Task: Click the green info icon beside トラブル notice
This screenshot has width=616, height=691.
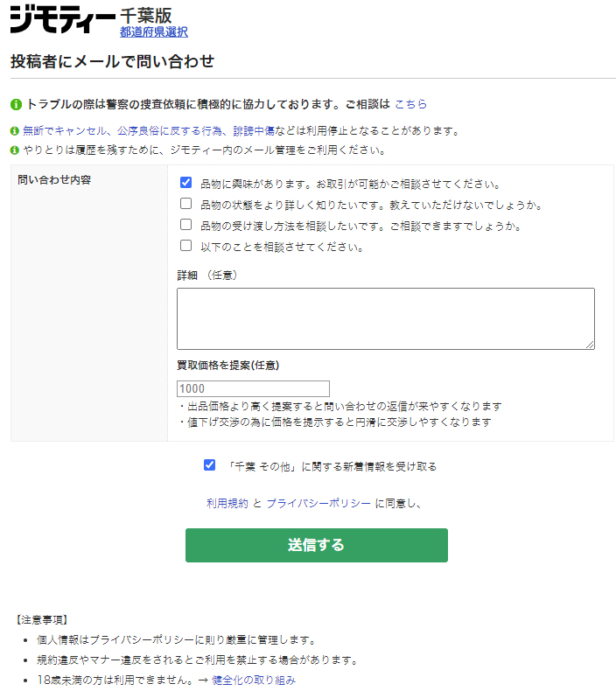Action: 16,104
